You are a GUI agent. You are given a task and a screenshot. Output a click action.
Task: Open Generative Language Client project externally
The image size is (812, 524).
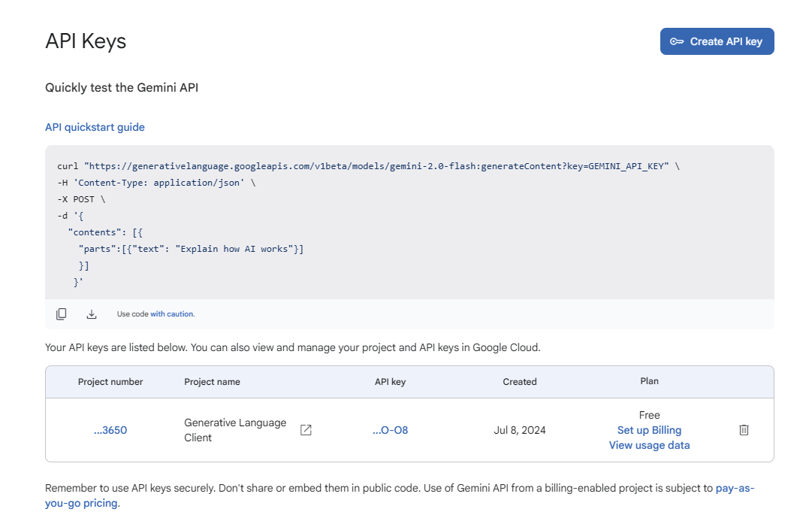(x=306, y=430)
